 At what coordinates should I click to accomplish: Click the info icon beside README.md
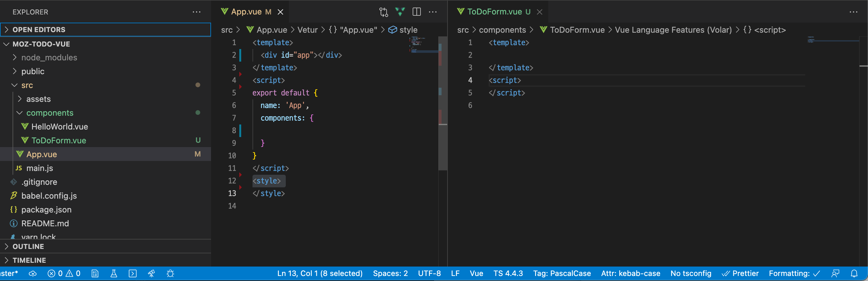point(14,223)
